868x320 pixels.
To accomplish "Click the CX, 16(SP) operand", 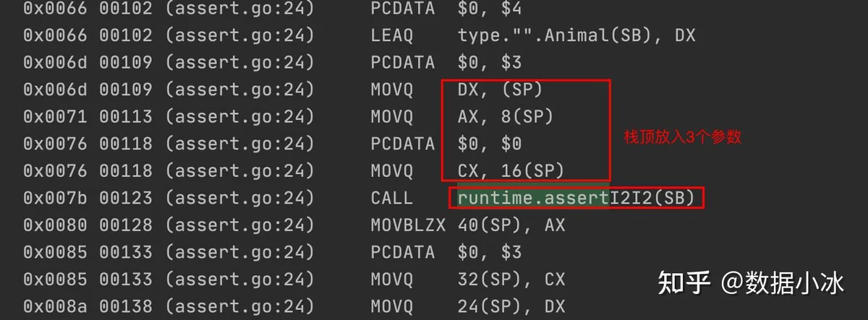I will click(510, 170).
